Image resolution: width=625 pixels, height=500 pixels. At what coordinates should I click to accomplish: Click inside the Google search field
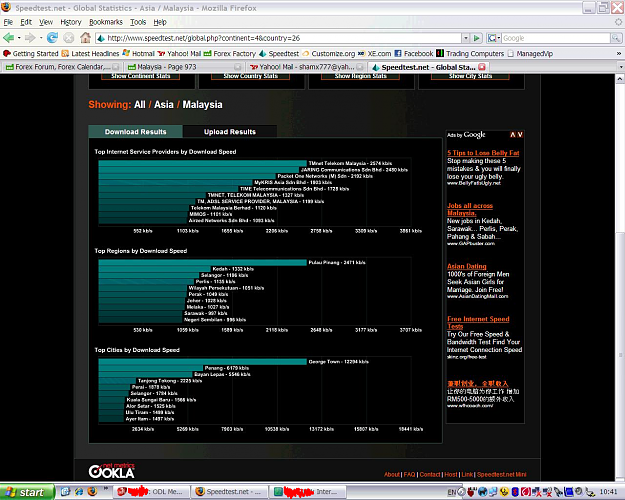pos(556,38)
